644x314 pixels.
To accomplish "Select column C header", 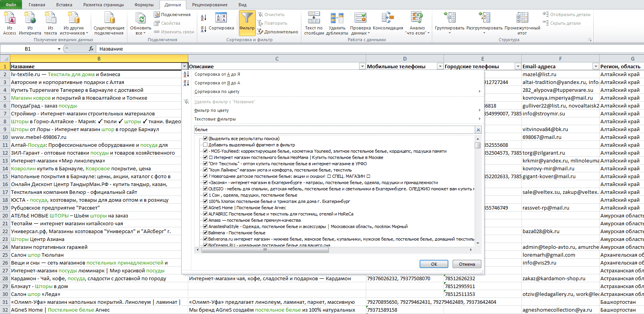I will (x=277, y=58).
